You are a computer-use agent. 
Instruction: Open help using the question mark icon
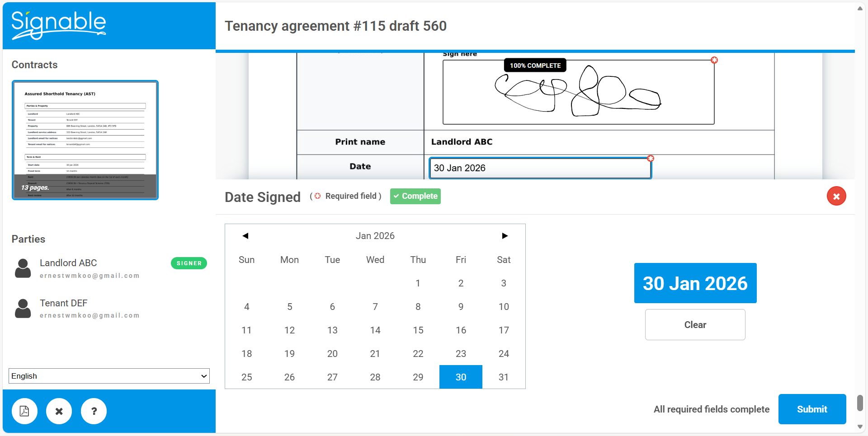point(94,411)
